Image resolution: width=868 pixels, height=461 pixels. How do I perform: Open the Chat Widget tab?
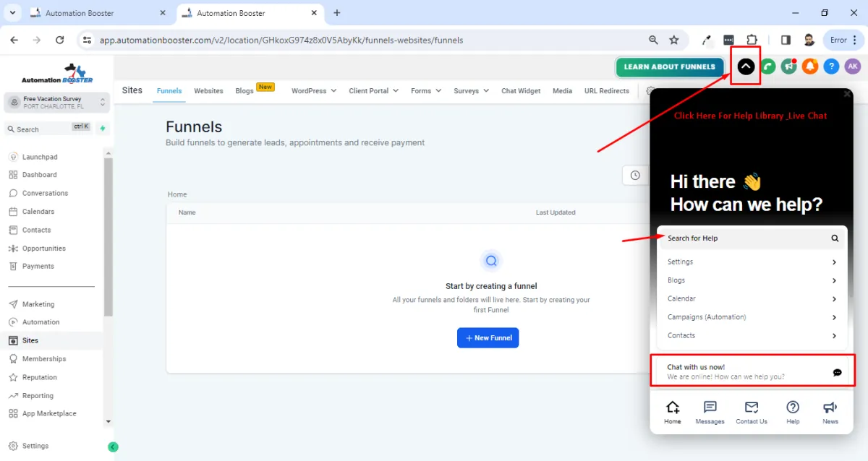[521, 91]
